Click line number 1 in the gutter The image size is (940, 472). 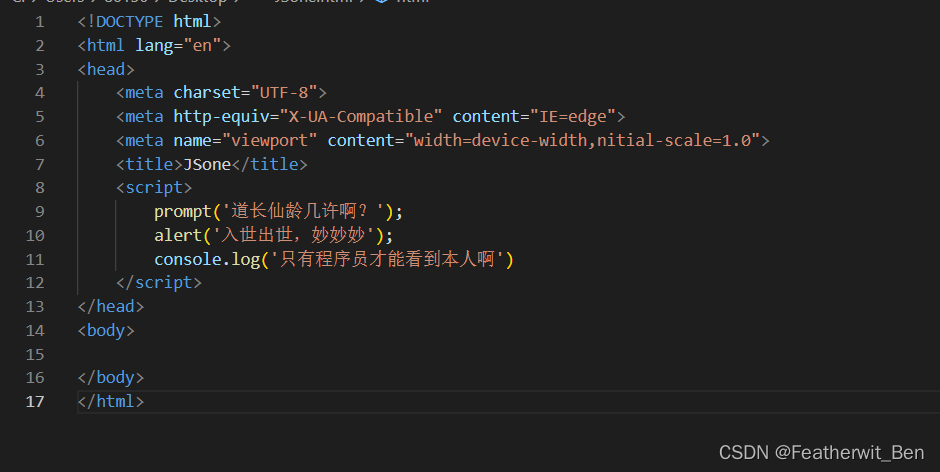point(40,22)
